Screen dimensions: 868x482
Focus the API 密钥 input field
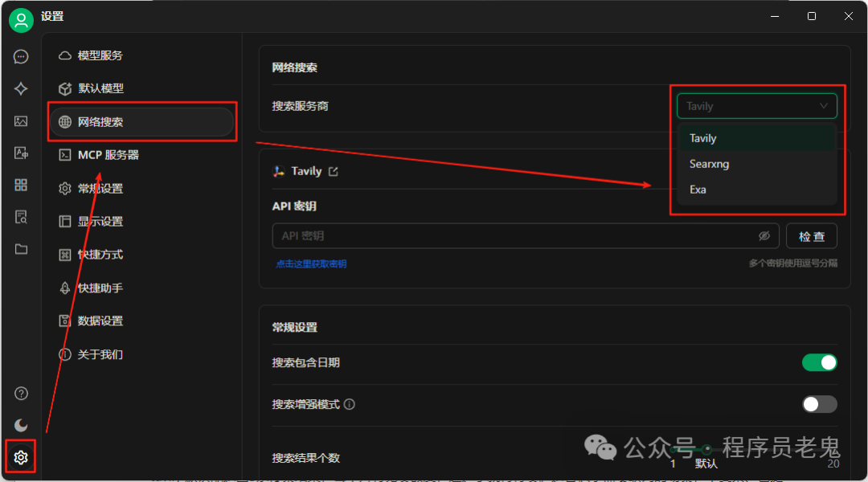coord(526,236)
